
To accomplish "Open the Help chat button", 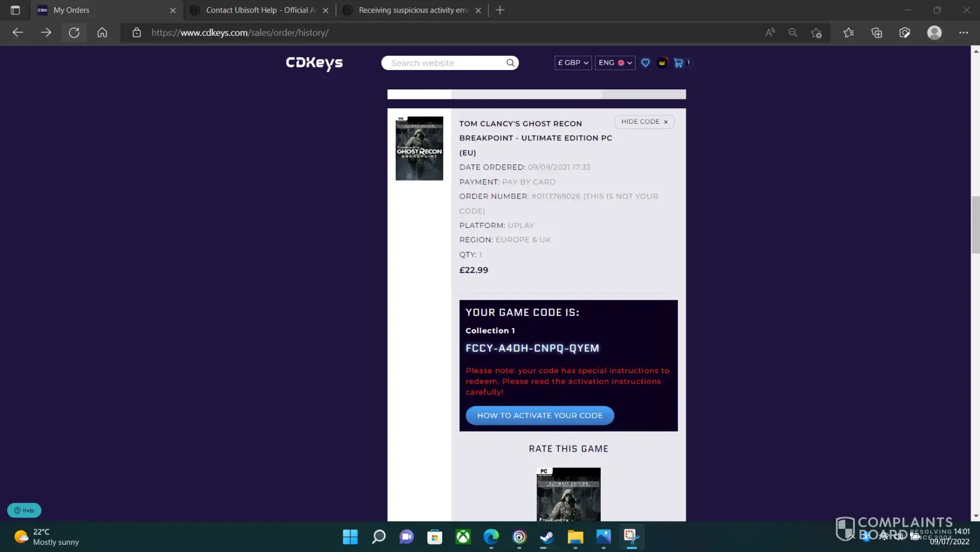I will tap(24, 511).
